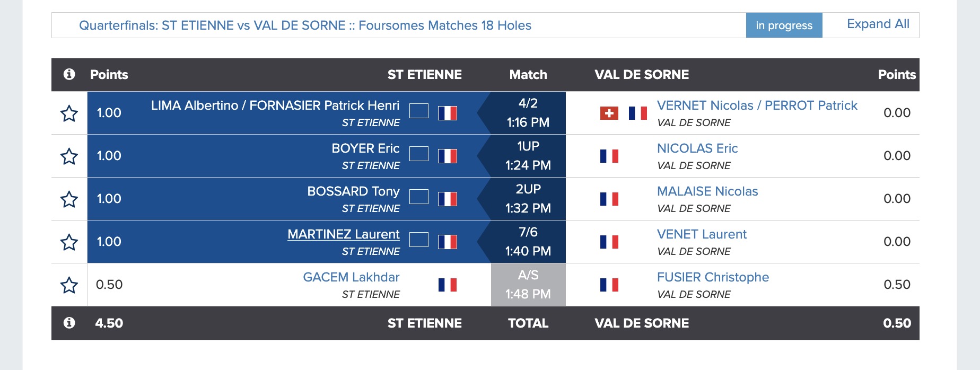Open VENET Laurent player link

click(701, 234)
